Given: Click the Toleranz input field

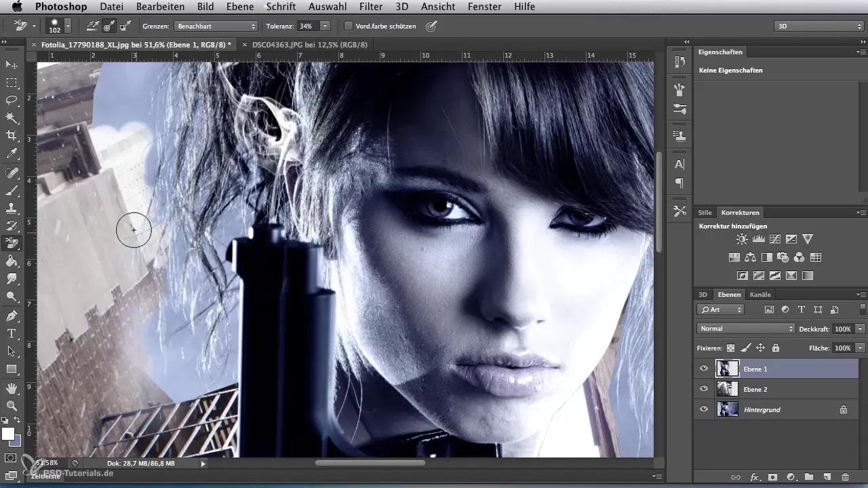Looking at the screenshot, I should point(308,26).
